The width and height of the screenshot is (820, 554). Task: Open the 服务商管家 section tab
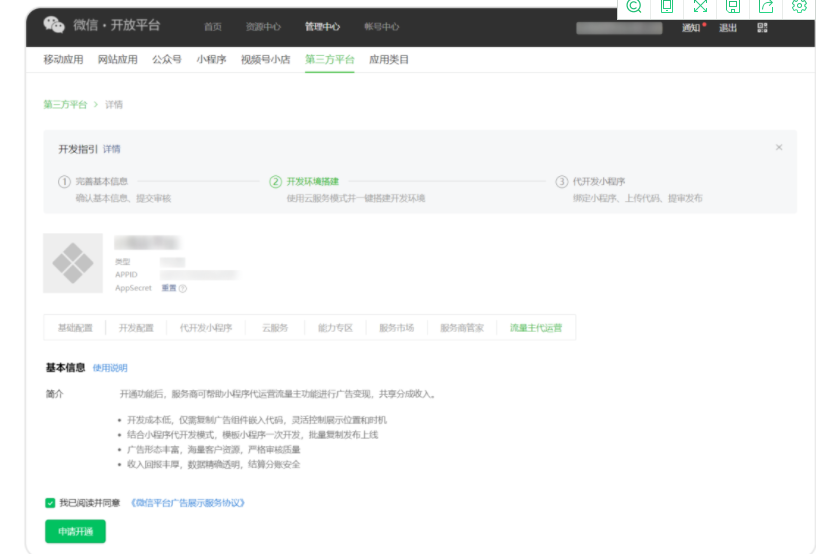pos(462,328)
